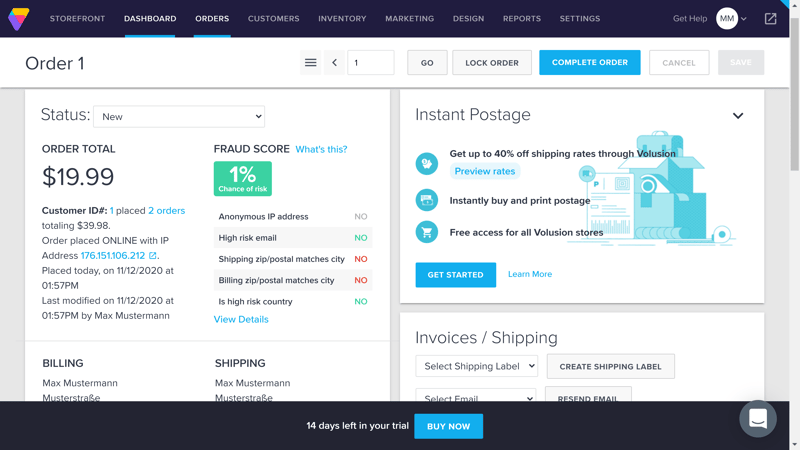This screenshot has height=450, width=800.
Task: Click the print postage icon
Action: tap(427, 200)
